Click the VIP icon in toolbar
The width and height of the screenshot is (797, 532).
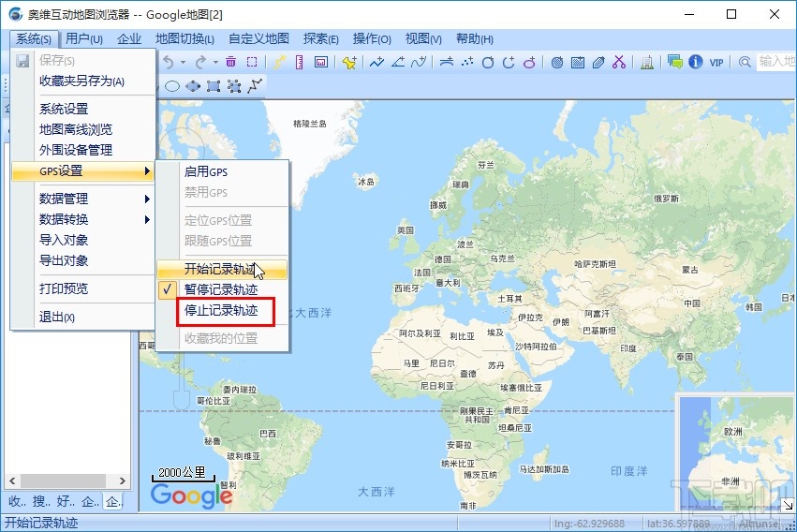(x=716, y=63)
